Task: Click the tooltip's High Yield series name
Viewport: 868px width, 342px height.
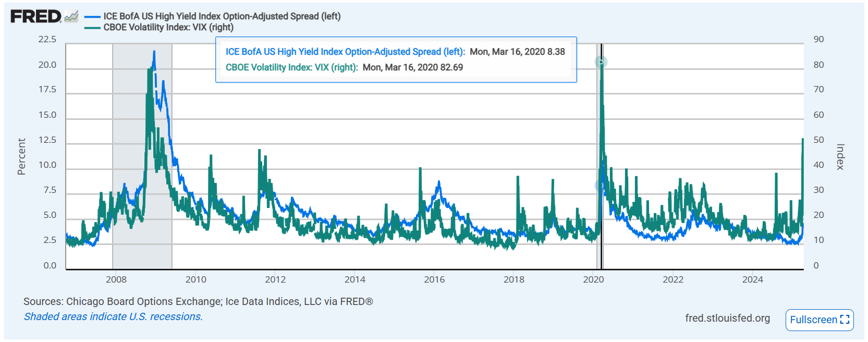Action: 345,52
